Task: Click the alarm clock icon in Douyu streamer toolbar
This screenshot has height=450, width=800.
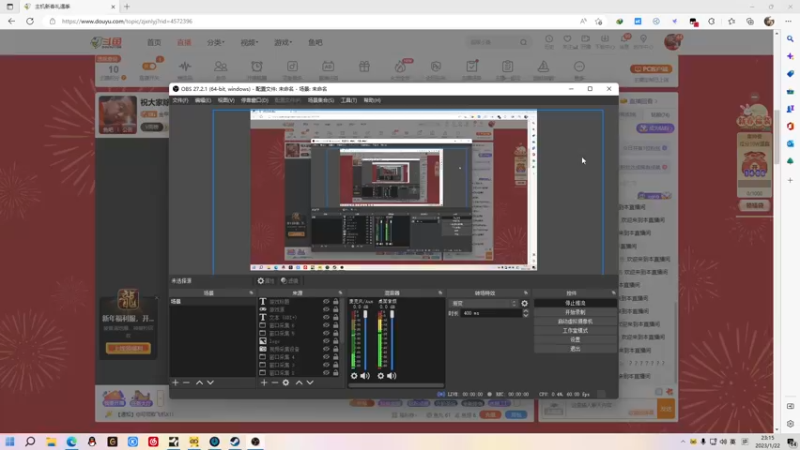Action: click(257, 66)
